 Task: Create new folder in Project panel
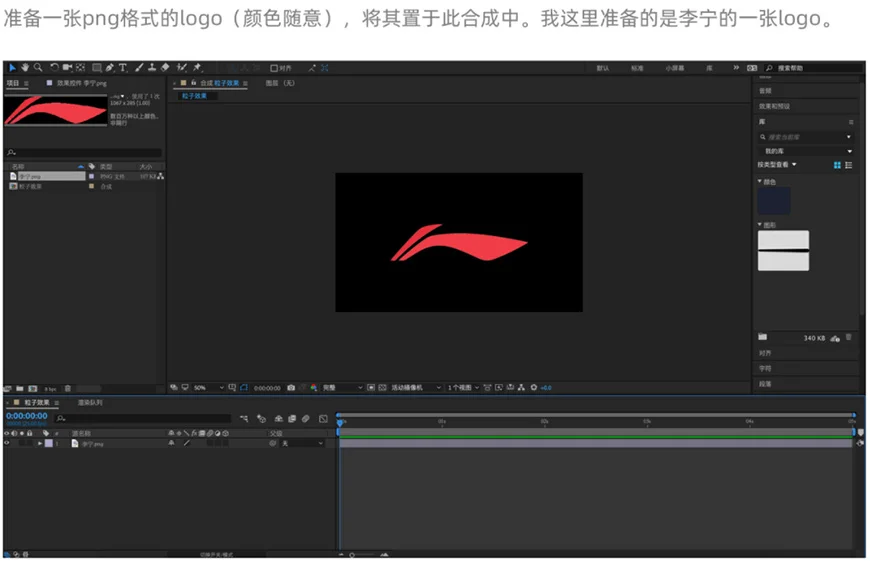click(19, 388)
